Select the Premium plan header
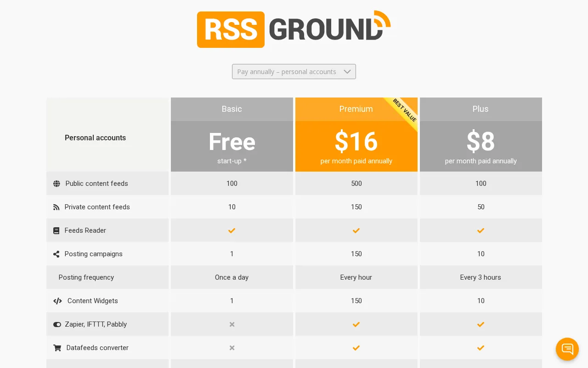 point(356,109)
